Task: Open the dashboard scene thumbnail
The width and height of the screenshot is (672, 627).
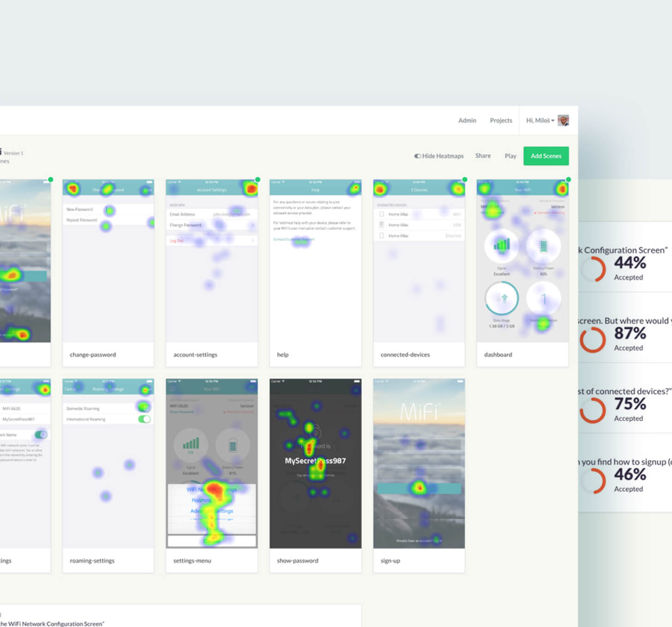Action: coord(522,261)
